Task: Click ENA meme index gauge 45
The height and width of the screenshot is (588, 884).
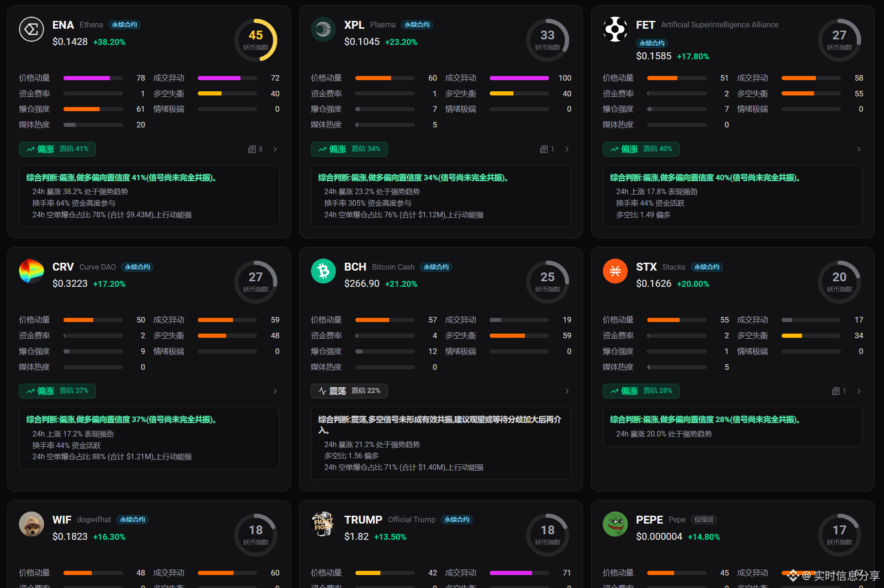Action: (x=256, y=40)
